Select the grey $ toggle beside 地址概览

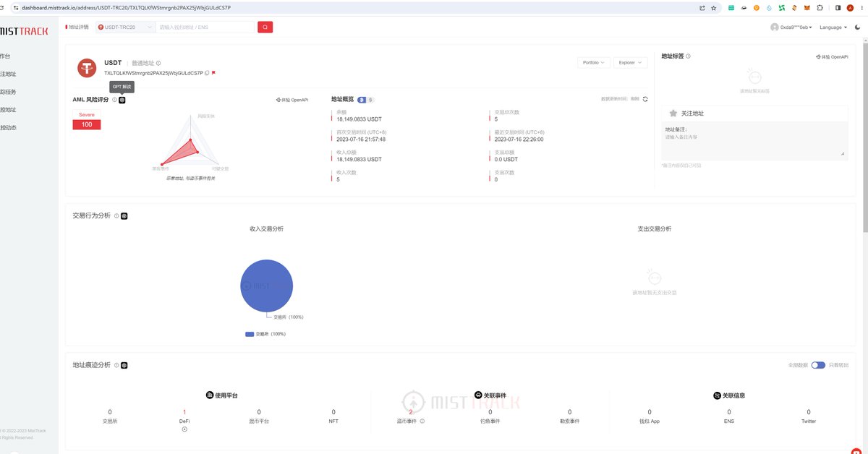pos(370,100)
